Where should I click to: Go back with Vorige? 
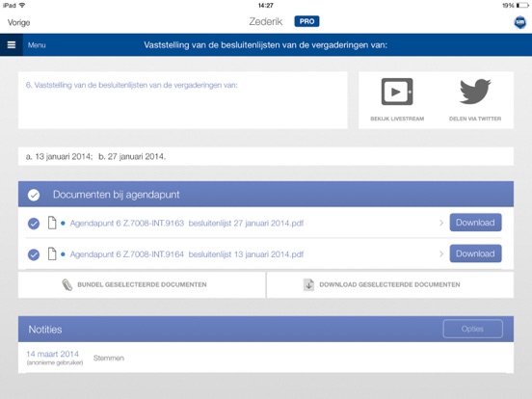[x=18, y=22]
